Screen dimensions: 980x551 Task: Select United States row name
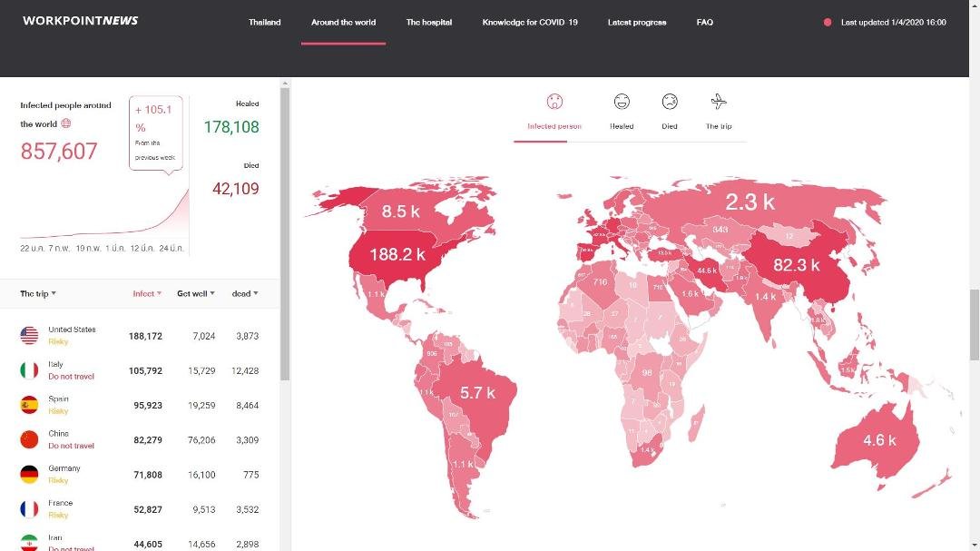pyautogui.click(x=72, y=330)
